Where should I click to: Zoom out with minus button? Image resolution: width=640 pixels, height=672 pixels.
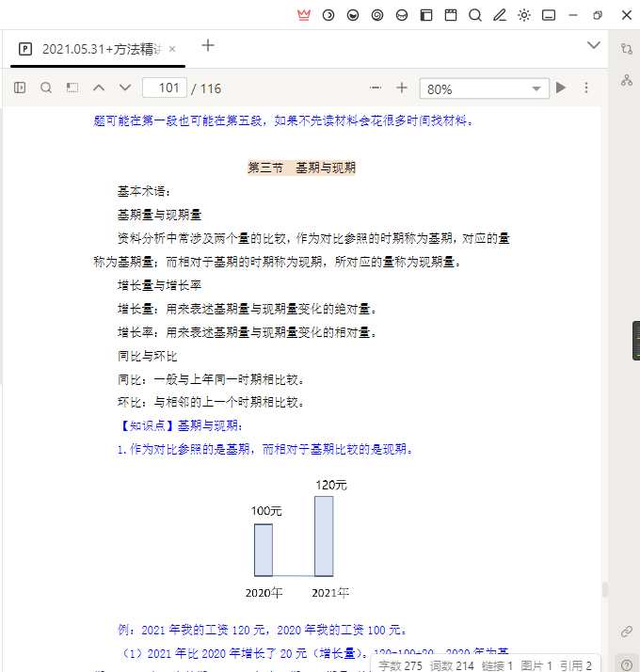[376, 88]
